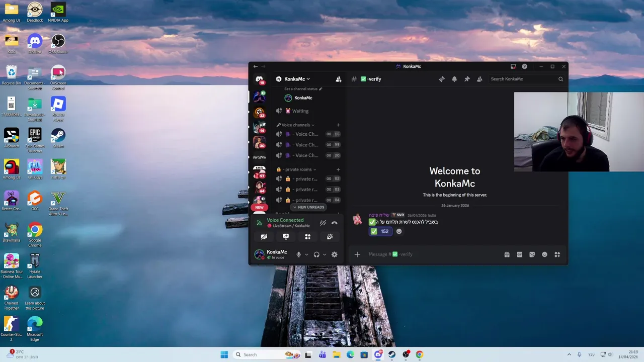Turn on camera in voice panel
644x362 pixels.
[x=264, y=237]
